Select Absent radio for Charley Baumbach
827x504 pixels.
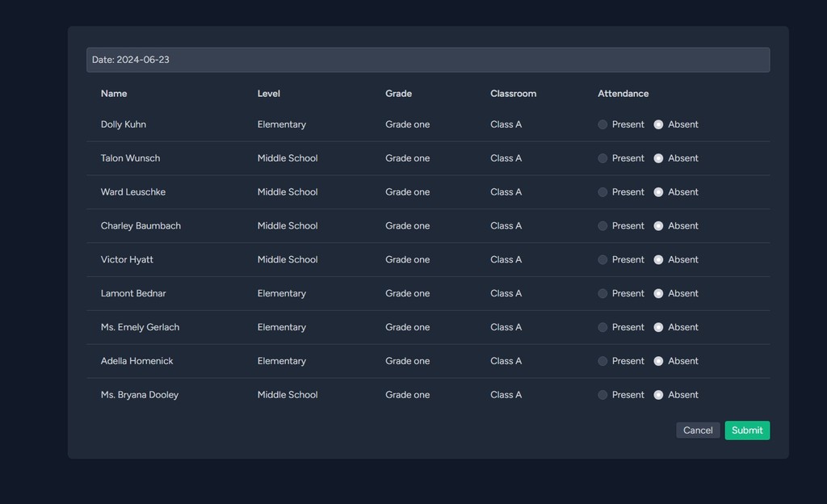coord(658,225)
